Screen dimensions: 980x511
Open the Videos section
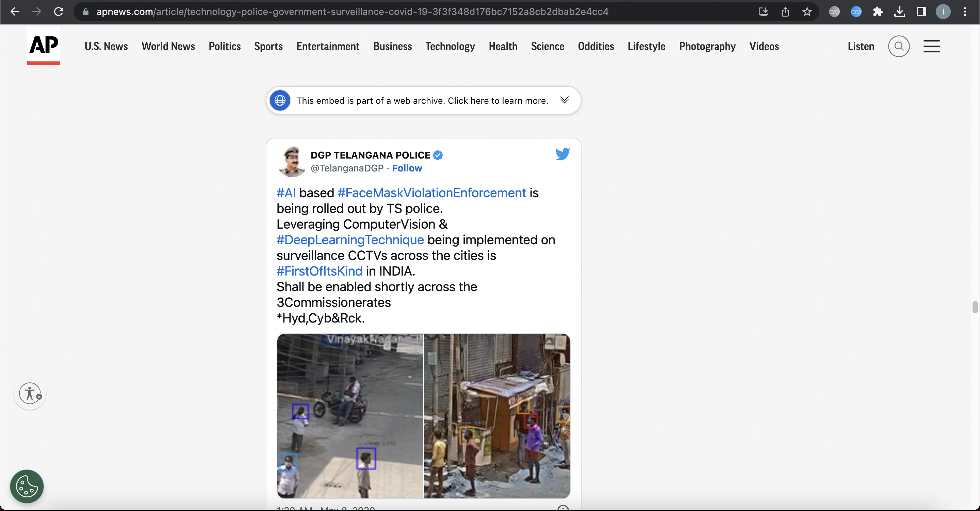coord(764,46)
